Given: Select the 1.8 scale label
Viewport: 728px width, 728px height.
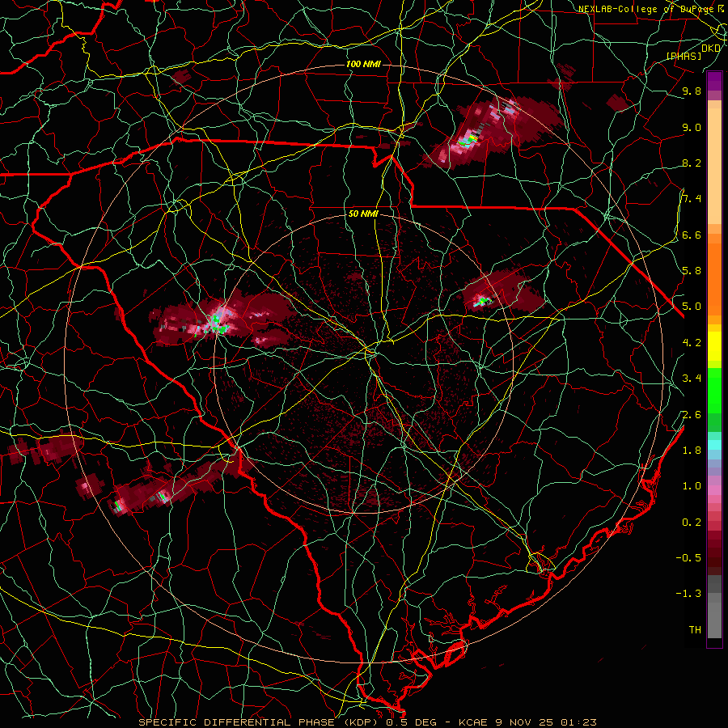Looking at the screenshot, I should 692,450.
